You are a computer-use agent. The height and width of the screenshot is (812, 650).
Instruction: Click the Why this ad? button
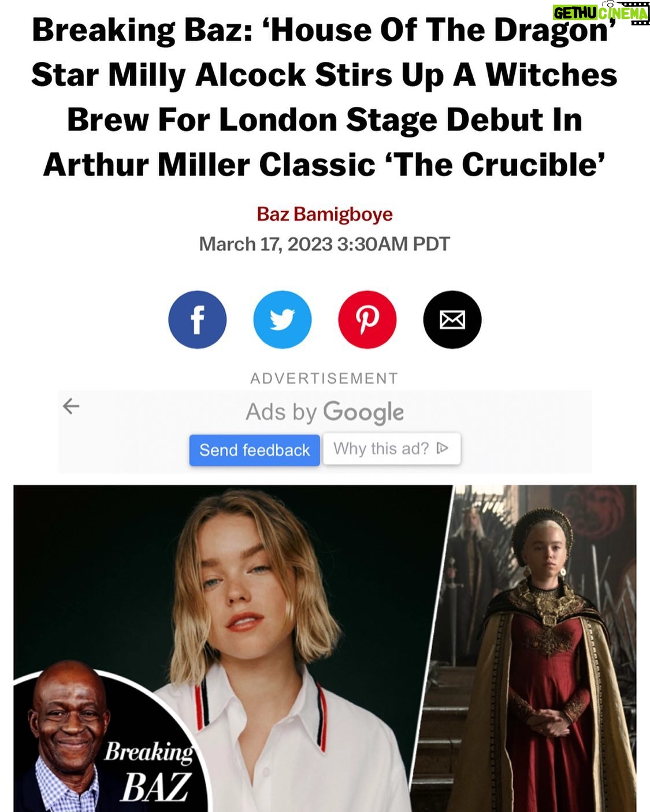pyautogui.click(x=392, y=449)
